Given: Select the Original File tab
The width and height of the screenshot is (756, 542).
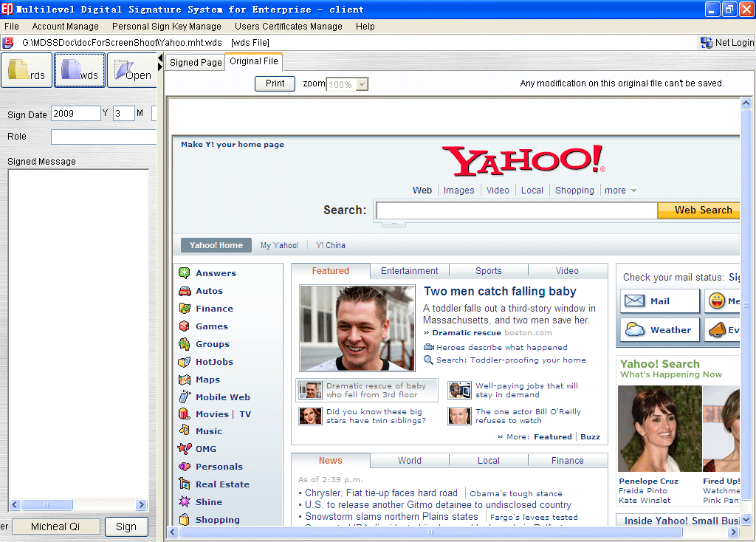Looking at the screenshot, I should (254, 61).
